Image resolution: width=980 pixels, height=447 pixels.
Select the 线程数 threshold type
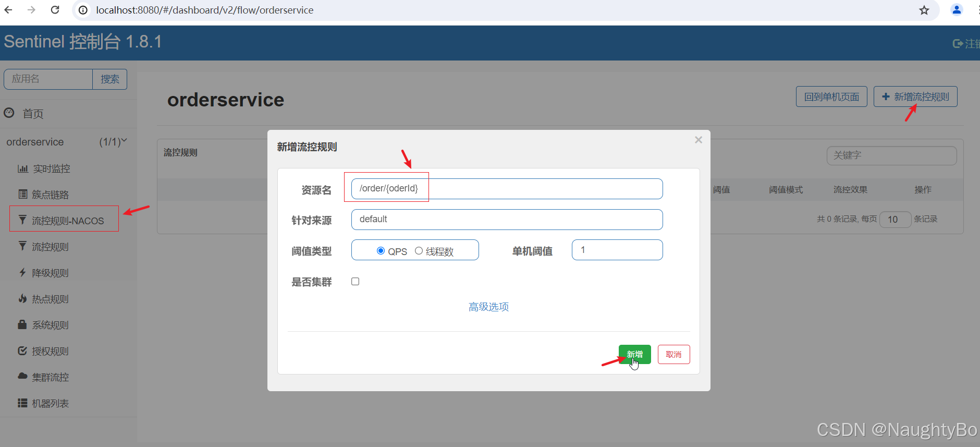click(419, 251)
